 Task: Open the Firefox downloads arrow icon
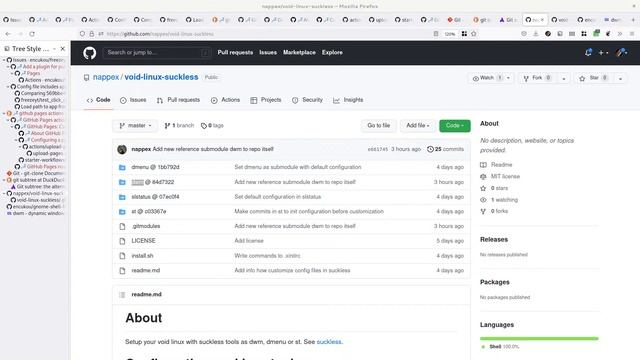click(536, 34)
